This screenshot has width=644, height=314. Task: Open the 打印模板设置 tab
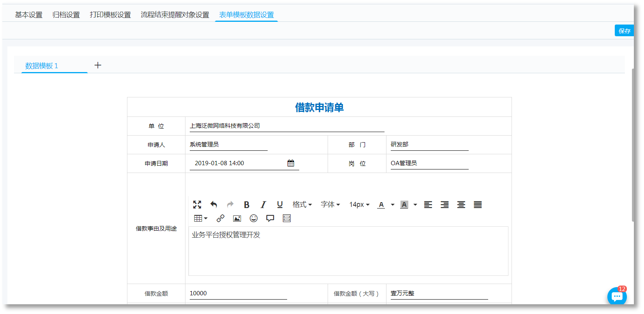tap(110, 15)
